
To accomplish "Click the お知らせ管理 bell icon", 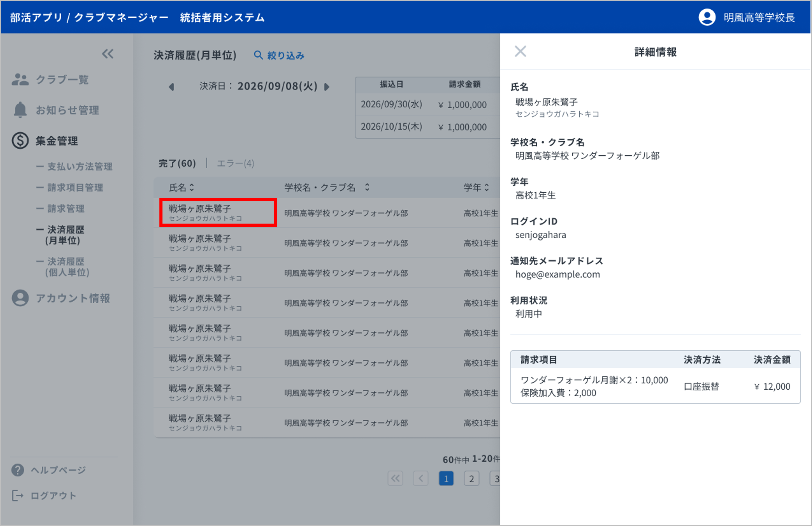I will [x=20, y=110].
